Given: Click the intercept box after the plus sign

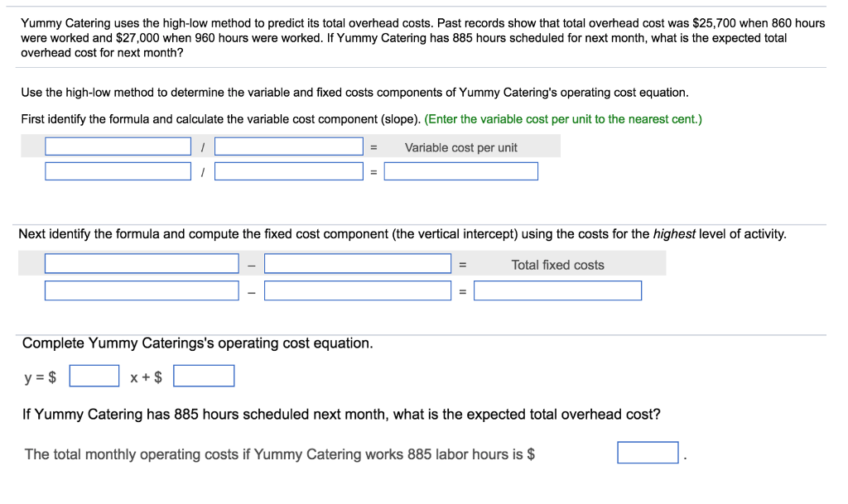Looking at the screenshot, I should pos(204,375).
